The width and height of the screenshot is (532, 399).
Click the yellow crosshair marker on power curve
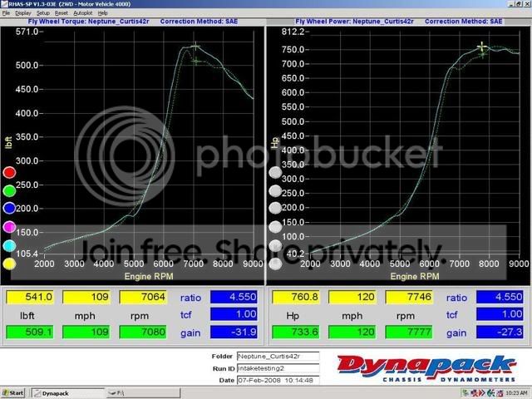pyautogui.click(x=481, y=47)
